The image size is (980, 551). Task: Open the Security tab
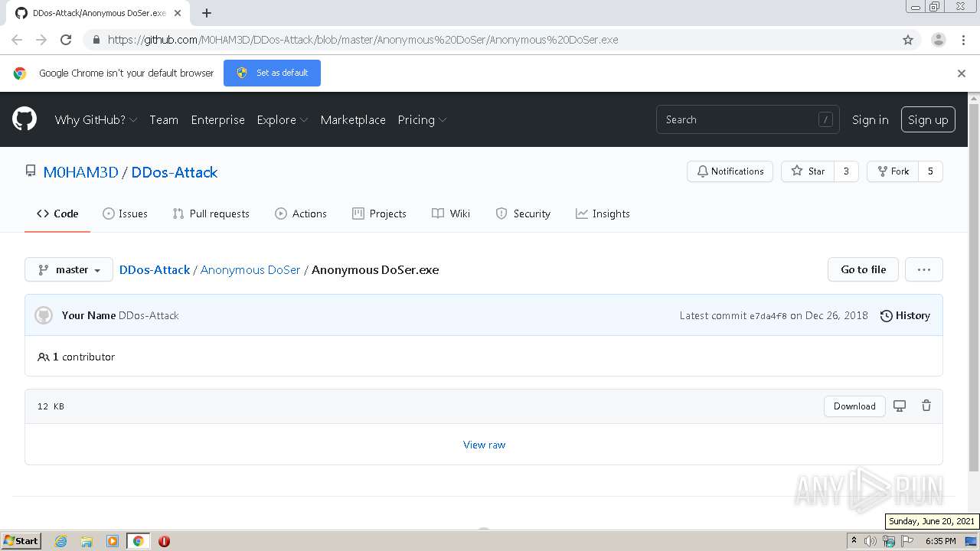coord(523,214)
